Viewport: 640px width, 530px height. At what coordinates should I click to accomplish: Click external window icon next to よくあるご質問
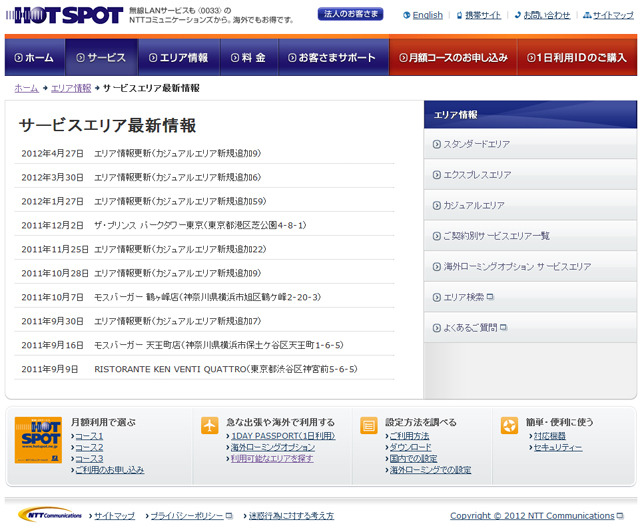click(503, 327)
